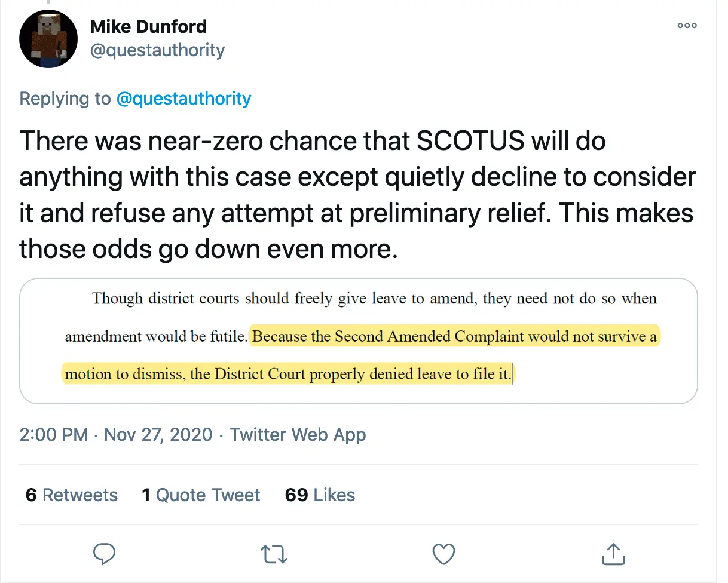
Task: Open the Mike Dunford display name link
Action: click(148, 27)
